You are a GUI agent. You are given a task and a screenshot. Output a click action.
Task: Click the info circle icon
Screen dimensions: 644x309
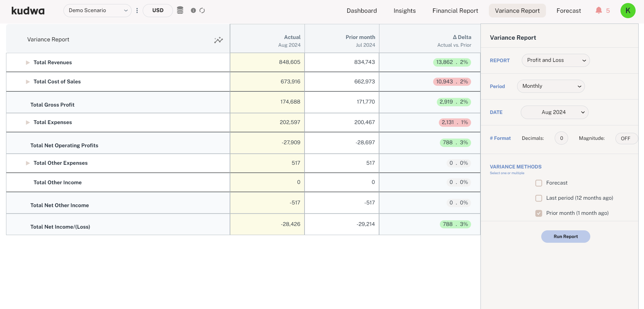point(193,10)
